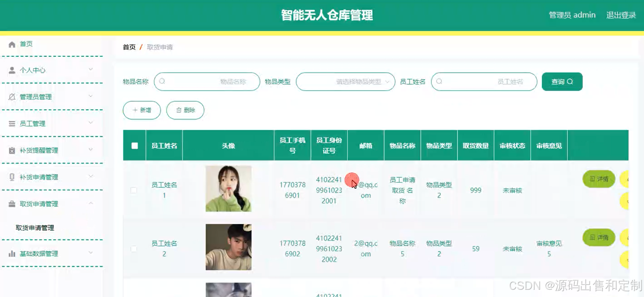Click phone number 17703786901
Image resolution: width=644 pixels, height=297 pixels.
pos(292,190)
